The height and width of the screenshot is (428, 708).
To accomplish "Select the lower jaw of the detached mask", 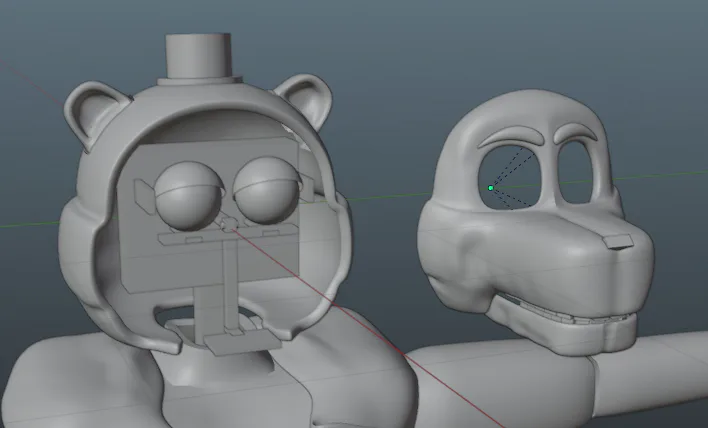I will click(564, 326).
